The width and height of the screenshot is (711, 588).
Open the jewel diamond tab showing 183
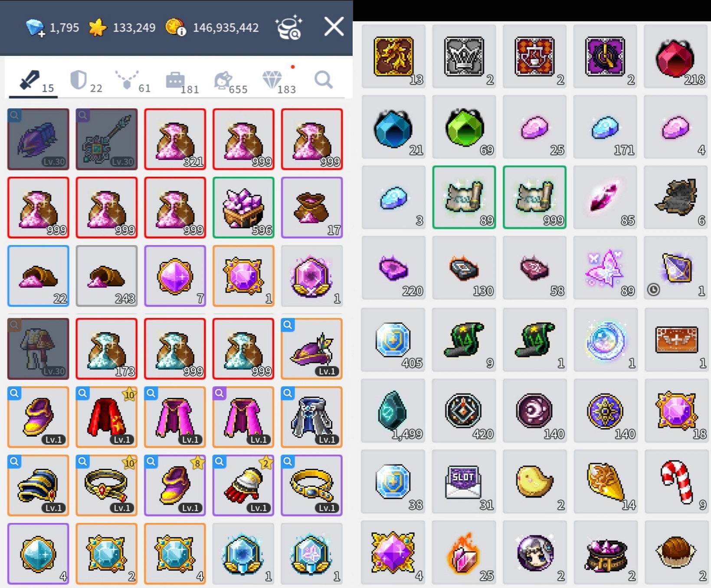(279, 81)
